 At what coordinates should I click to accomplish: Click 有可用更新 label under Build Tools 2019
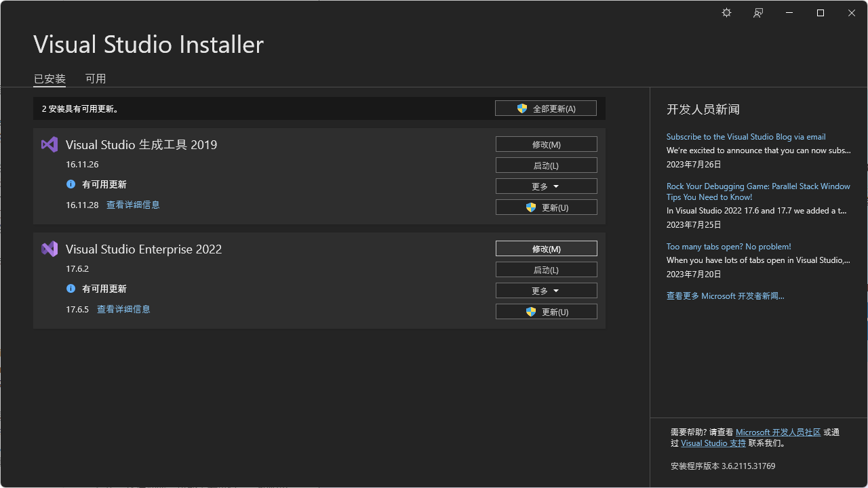[104, 184]
